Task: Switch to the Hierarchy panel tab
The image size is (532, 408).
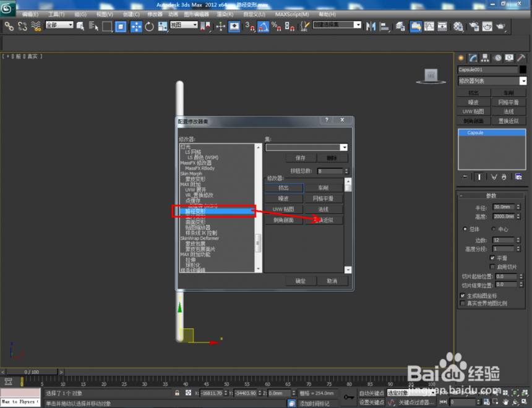Action: point(485,58)
